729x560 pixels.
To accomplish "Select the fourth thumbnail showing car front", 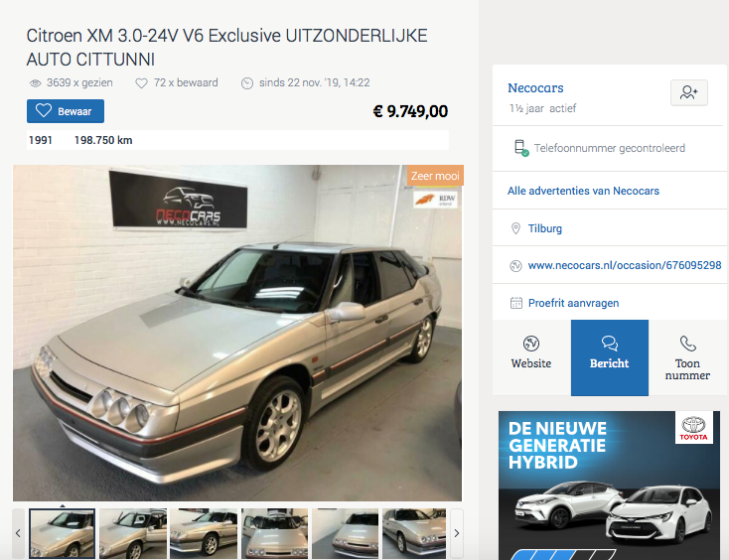I will click(x=275, y=533).
